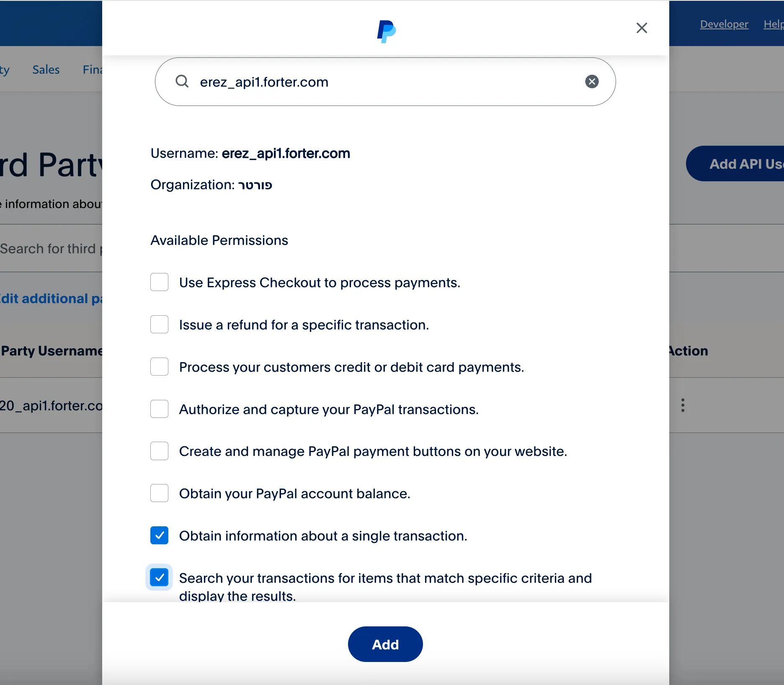784x685 pixels.
Task: Open the Developer link
Action: 724,24
